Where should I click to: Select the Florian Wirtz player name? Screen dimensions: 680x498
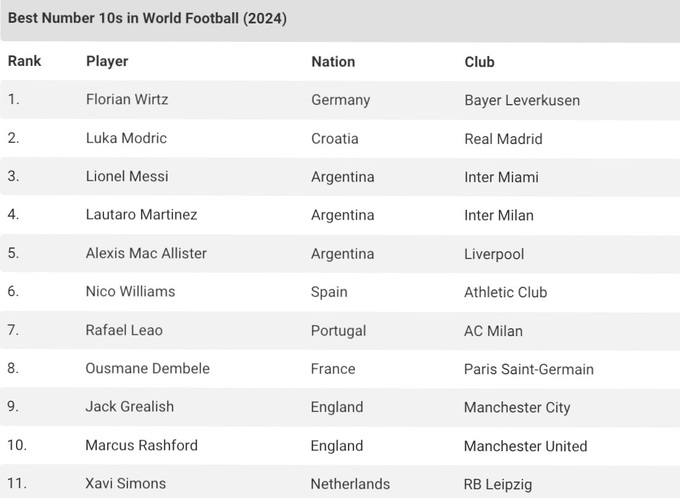(127, 100)
